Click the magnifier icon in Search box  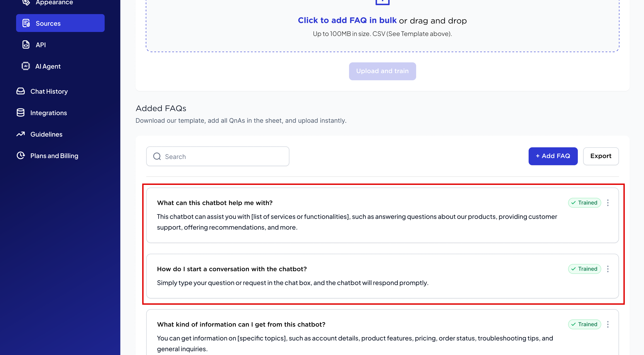click(157, 156)
